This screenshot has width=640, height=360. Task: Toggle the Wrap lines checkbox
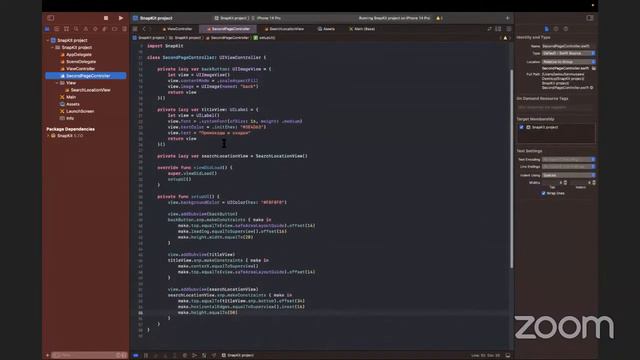tap(543, 193)
